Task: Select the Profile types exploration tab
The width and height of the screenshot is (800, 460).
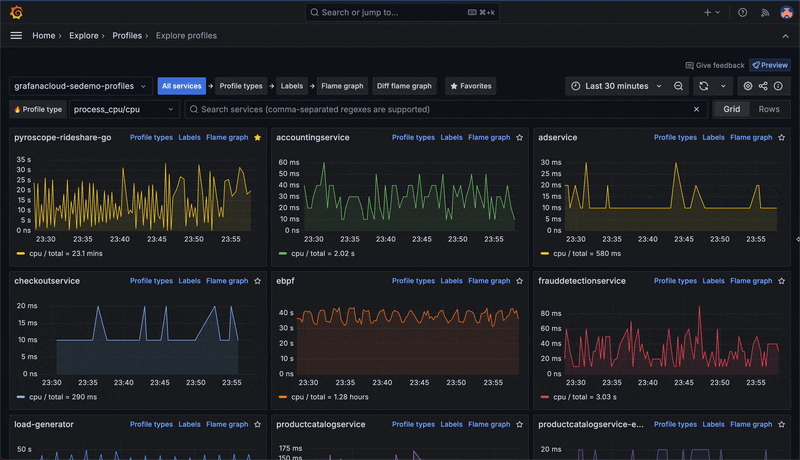Action: (x=241, y=86)
